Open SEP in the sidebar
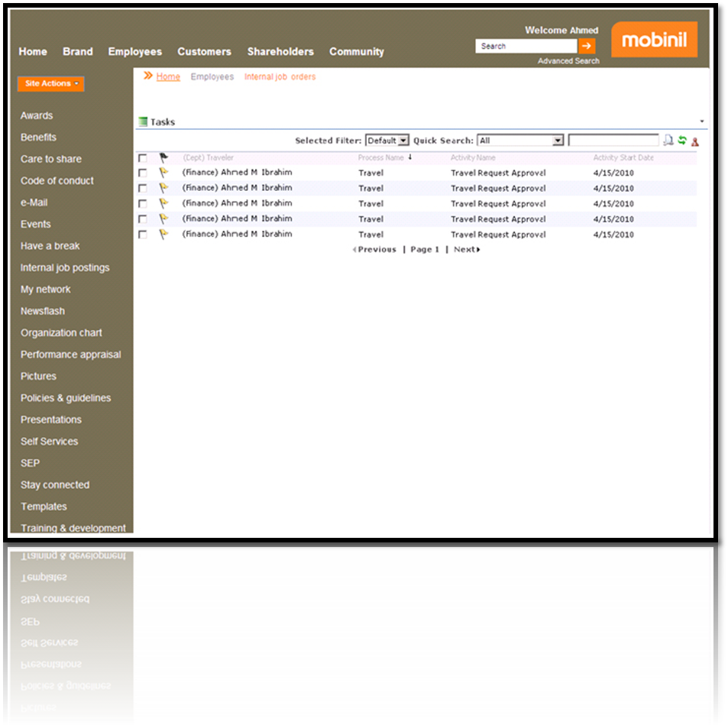The image size is (728, 725). 31,464
